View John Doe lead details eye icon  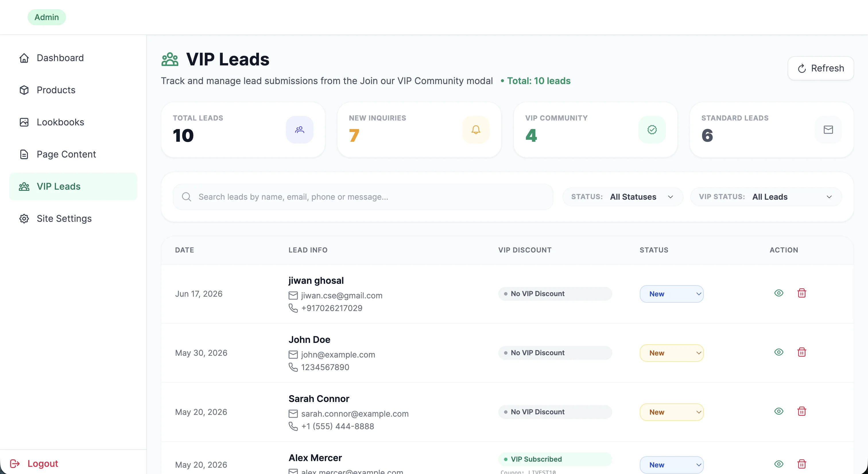click(x=779, y=352)
